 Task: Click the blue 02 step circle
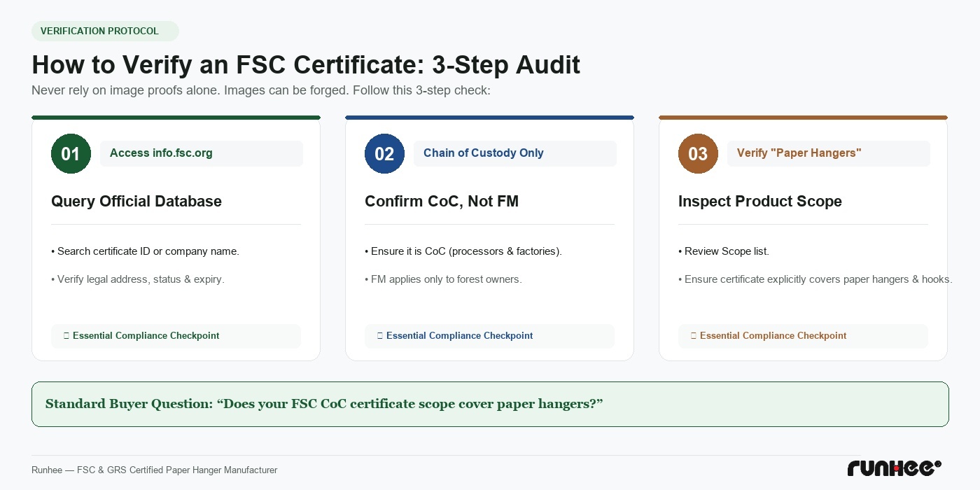coord(384,153)
